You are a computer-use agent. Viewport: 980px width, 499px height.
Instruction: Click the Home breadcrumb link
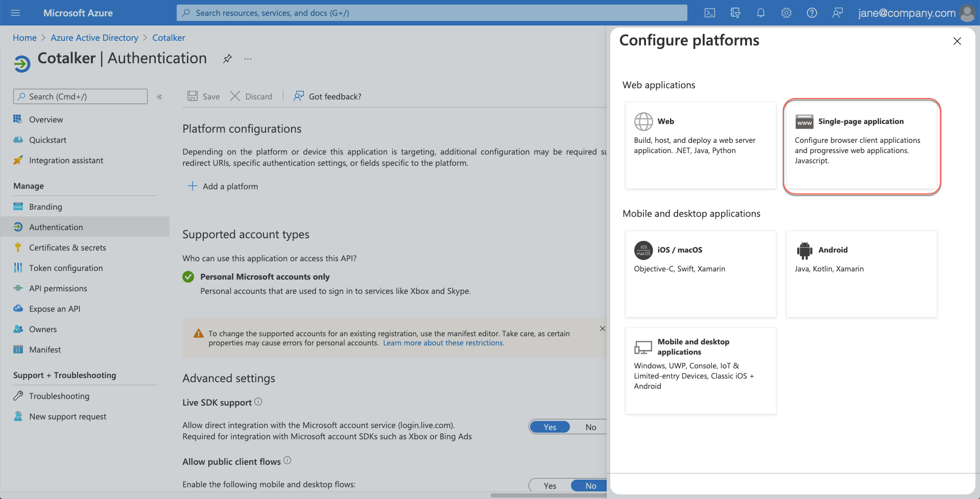pyautogui.click(x=25, y=38)
